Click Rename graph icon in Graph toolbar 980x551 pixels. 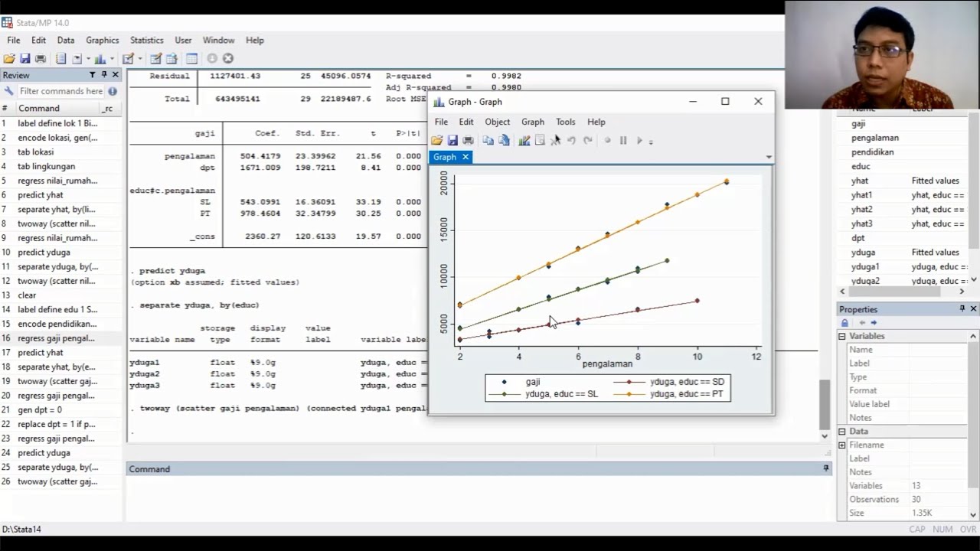click(504, 141)
